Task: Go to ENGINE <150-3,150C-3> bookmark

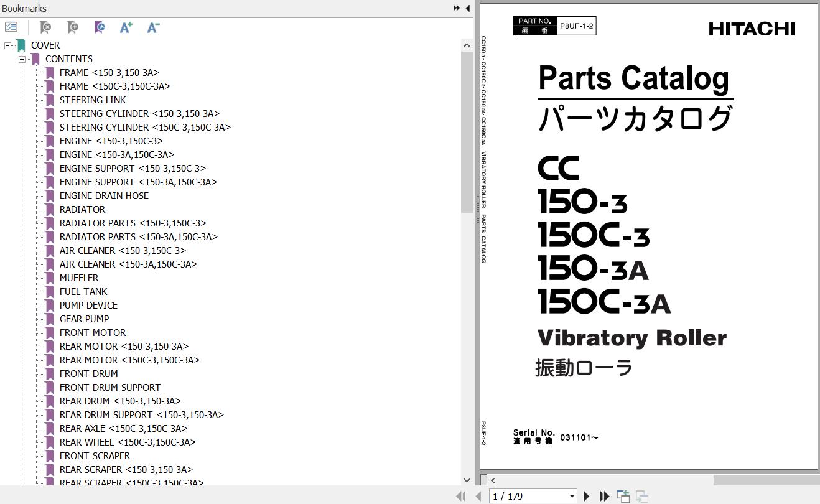Action: click(111, 141)
